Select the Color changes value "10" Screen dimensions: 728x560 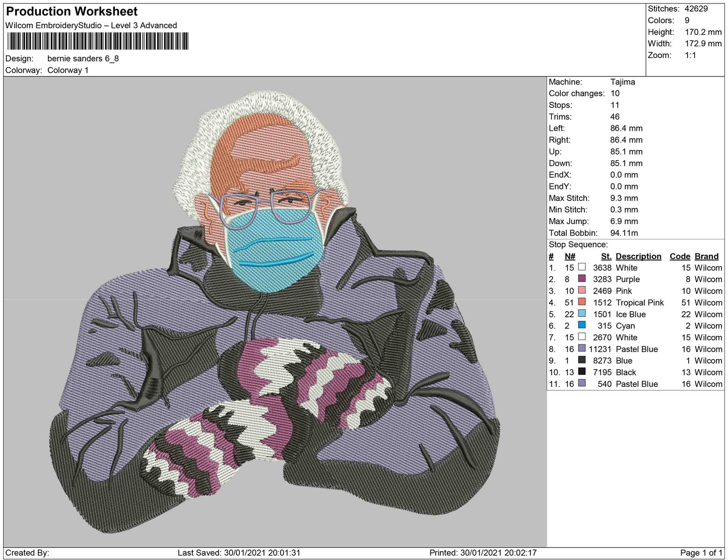pyautogui.click(x=615, y=93)
